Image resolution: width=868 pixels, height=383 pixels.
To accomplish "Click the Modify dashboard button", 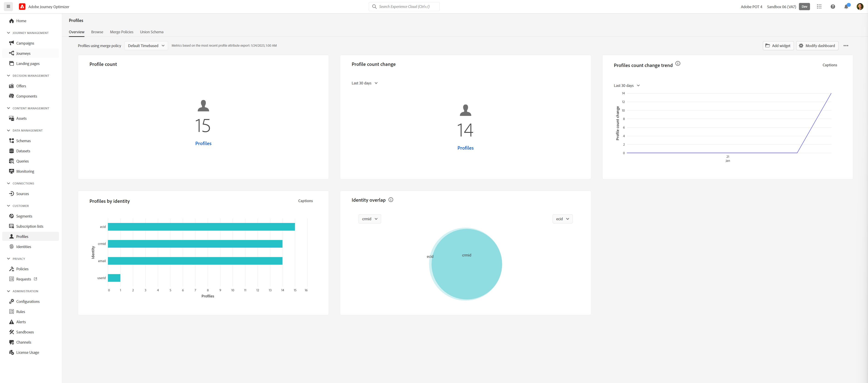I will click(817, 46).
